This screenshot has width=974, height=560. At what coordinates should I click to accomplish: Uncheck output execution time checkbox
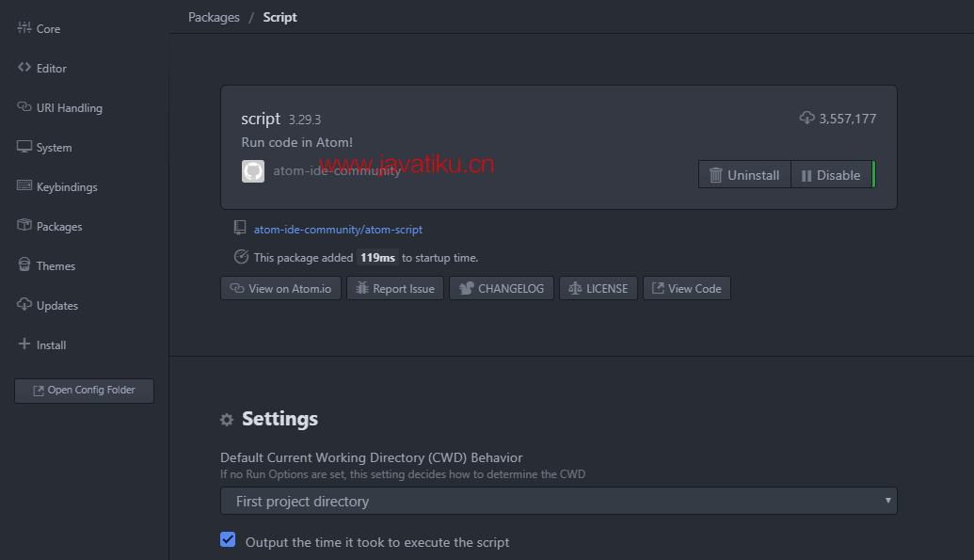pos(228,539)
